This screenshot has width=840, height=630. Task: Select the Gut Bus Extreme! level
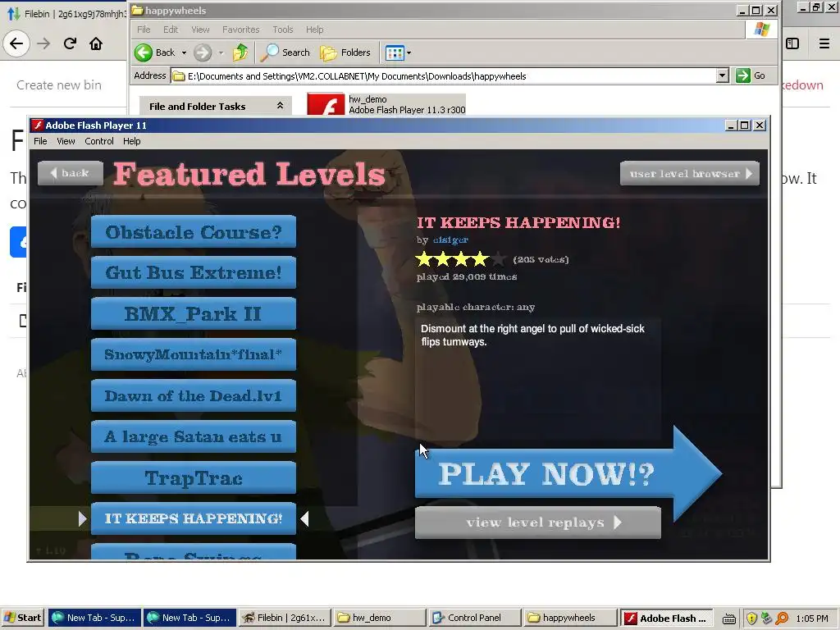click(194, 272)
